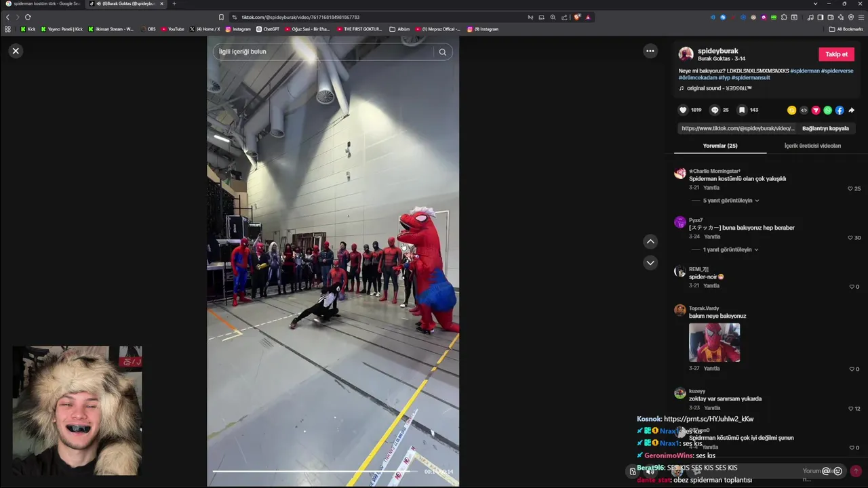Like kuzeyy's comment with 12 likes
The width and height of the screenshot is (868, 488).
(x=850, y=409)
